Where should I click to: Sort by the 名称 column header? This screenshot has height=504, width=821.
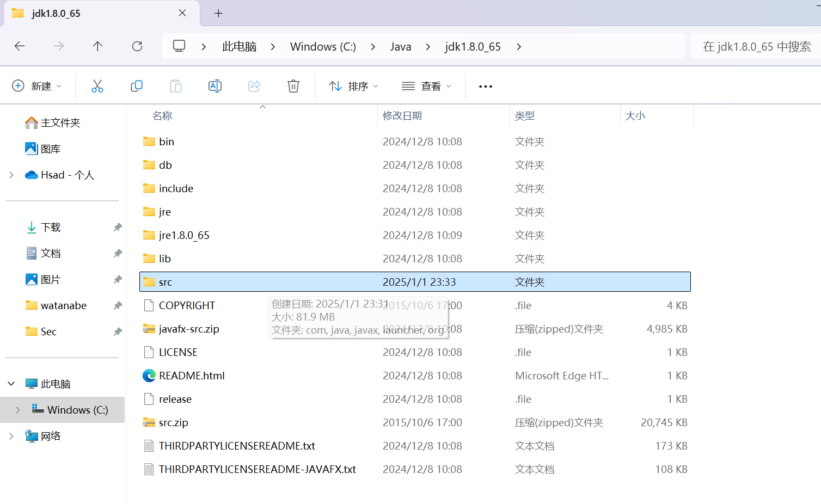click(x=162, y=115)
